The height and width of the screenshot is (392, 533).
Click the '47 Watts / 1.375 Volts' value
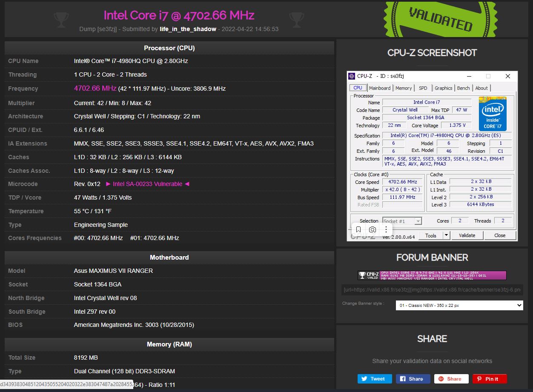click(103, 197)
